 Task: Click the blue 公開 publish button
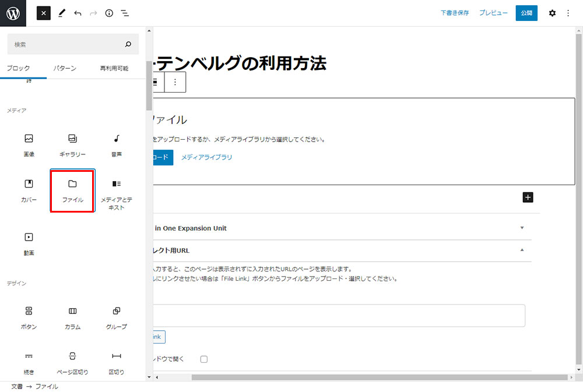(526, 13)
